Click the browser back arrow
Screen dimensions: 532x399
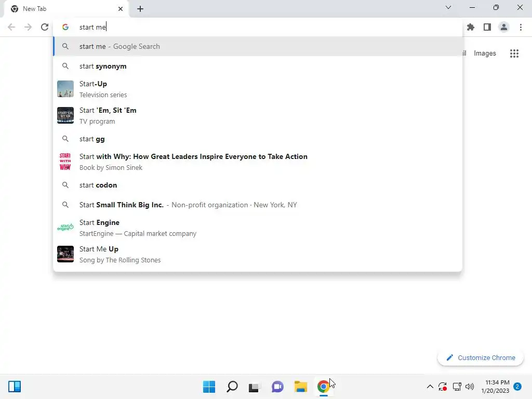coord(11,27)
